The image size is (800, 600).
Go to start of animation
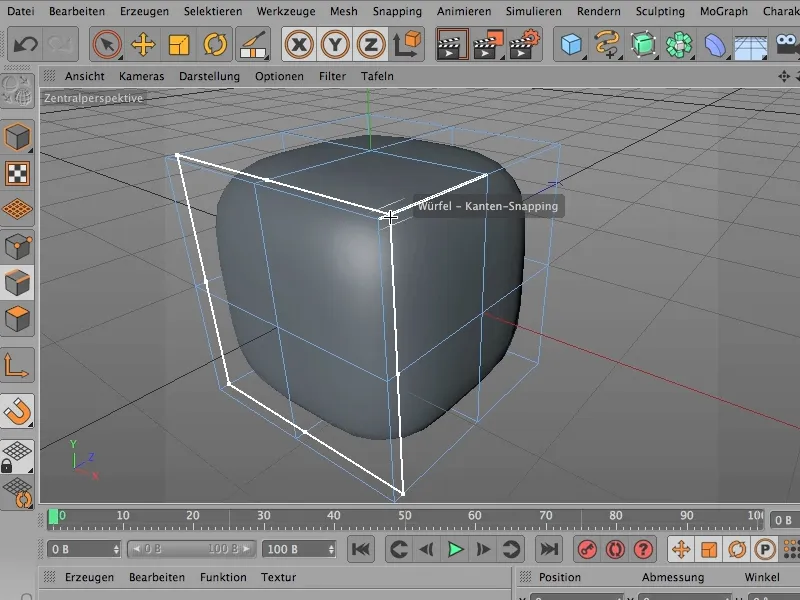tap(361, 549)
